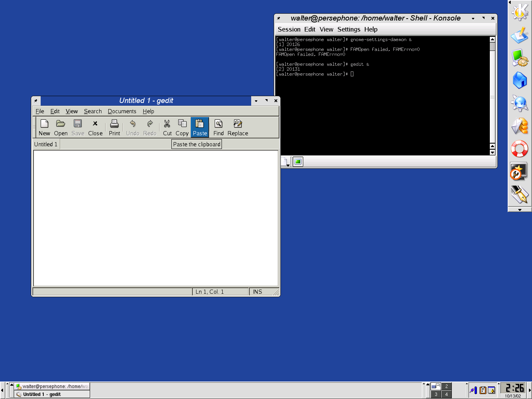
Task: Select the Untitled 1 document tab
Action: pos(46,144)
